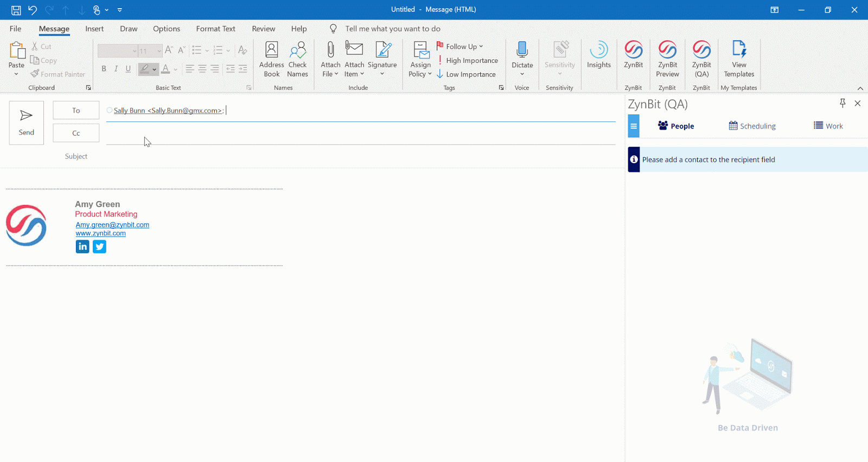The width and height of the screenshot is (868, 462).
Task: Start Dictate voice input
Action: (x=522, y=59)
